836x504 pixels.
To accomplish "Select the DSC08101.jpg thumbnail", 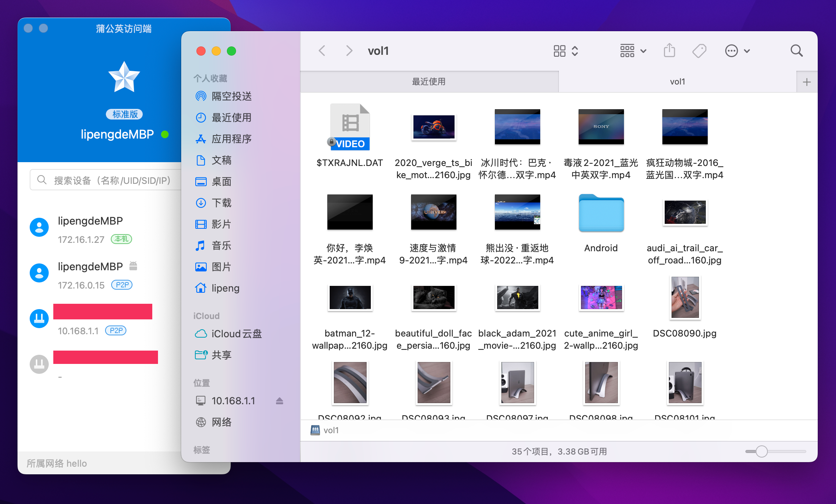I will 685,383.
